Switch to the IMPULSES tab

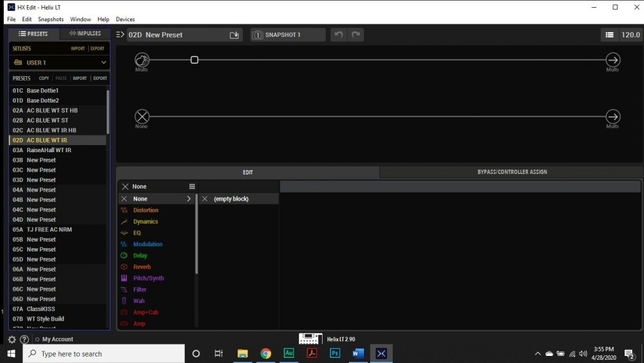[85, 34]
